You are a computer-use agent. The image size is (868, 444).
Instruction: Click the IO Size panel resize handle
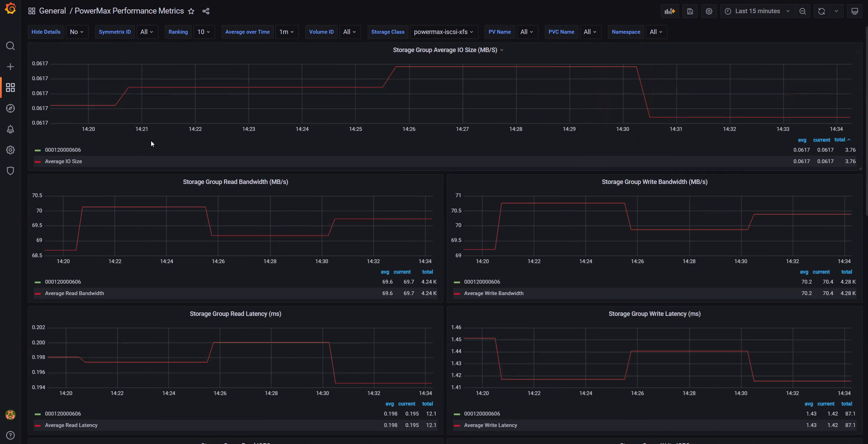860,168
